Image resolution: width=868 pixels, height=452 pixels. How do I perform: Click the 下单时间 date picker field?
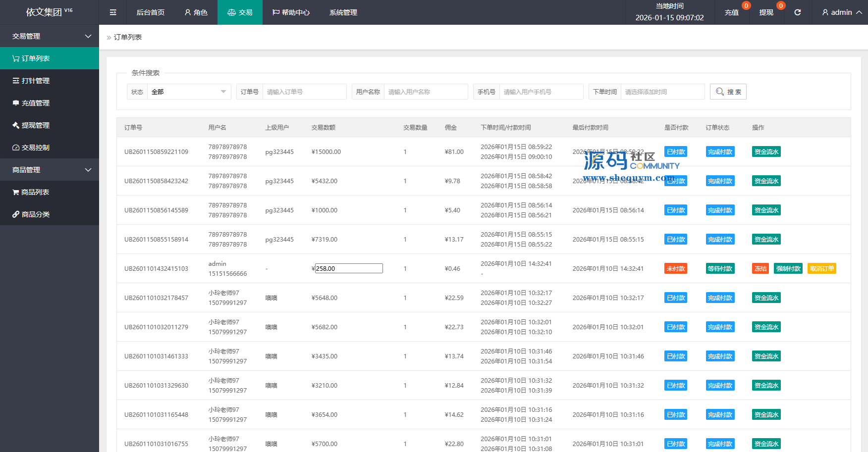662,92
